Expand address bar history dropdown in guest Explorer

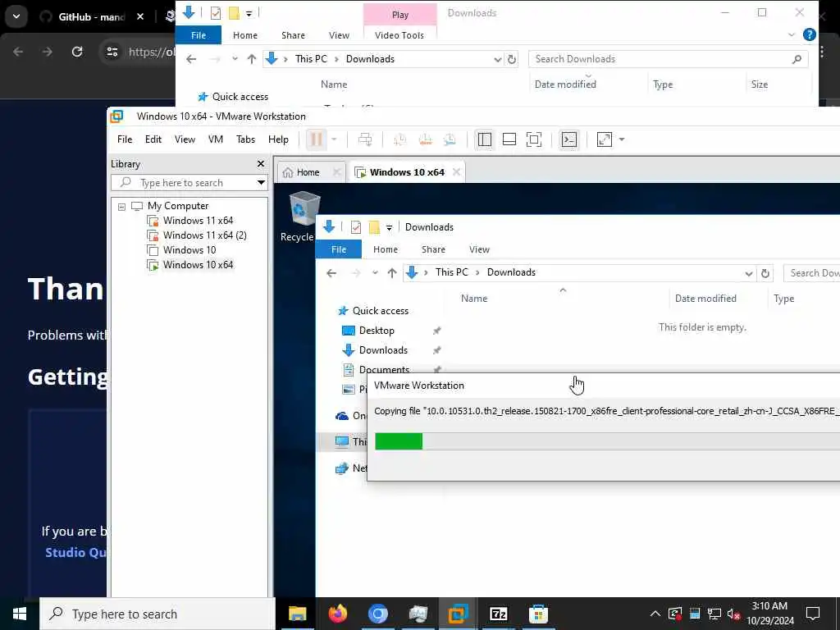pyautogui.click(x=748, y=274)
